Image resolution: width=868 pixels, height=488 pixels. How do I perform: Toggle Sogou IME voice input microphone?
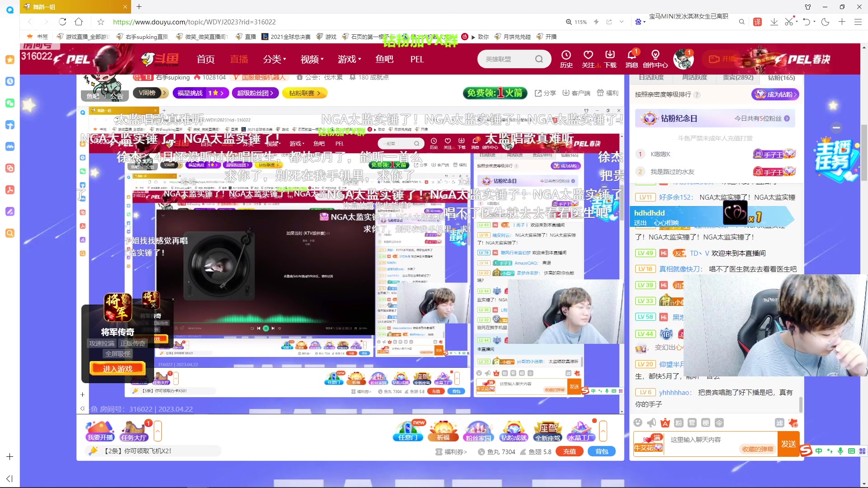[x=840, y=451]
